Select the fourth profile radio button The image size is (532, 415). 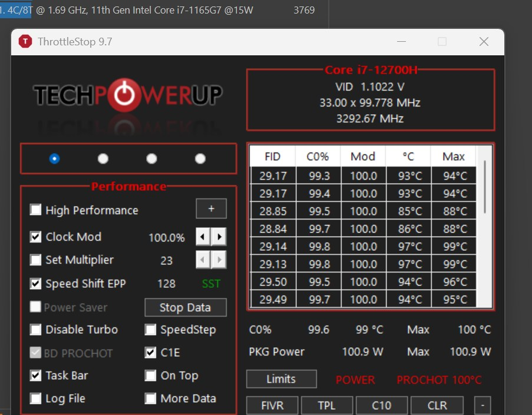click(x=200, y=159)
